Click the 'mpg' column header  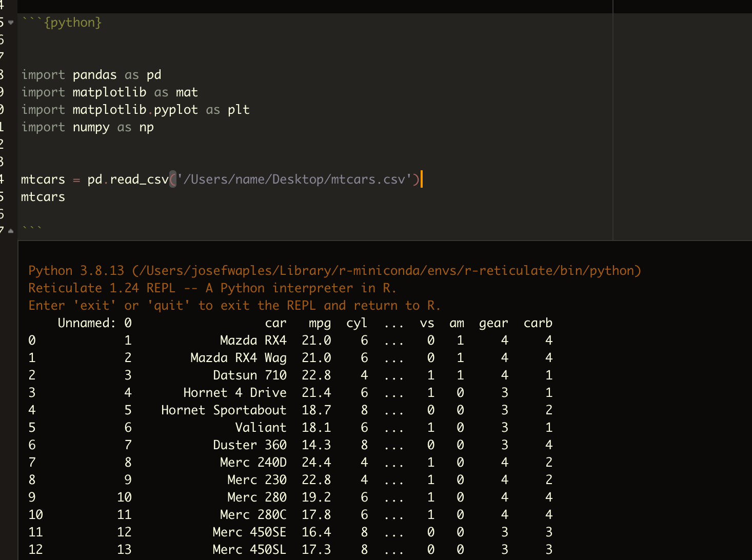pyautogui.click(x=320, y=324)
